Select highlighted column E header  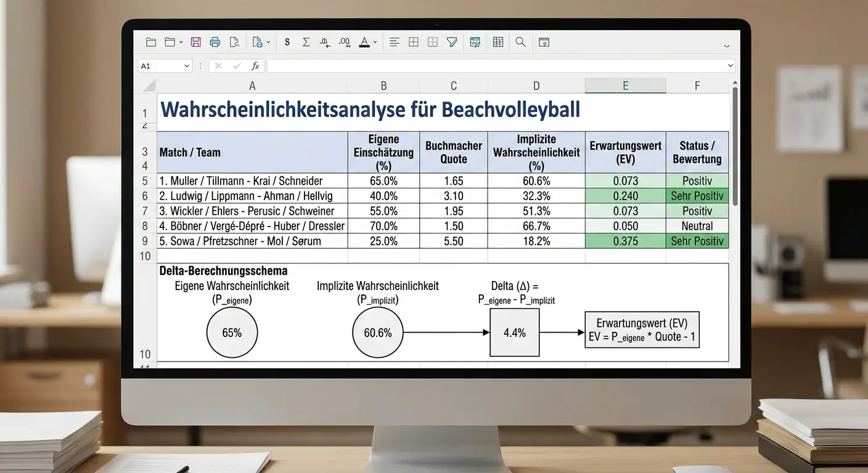click(625, 86)
